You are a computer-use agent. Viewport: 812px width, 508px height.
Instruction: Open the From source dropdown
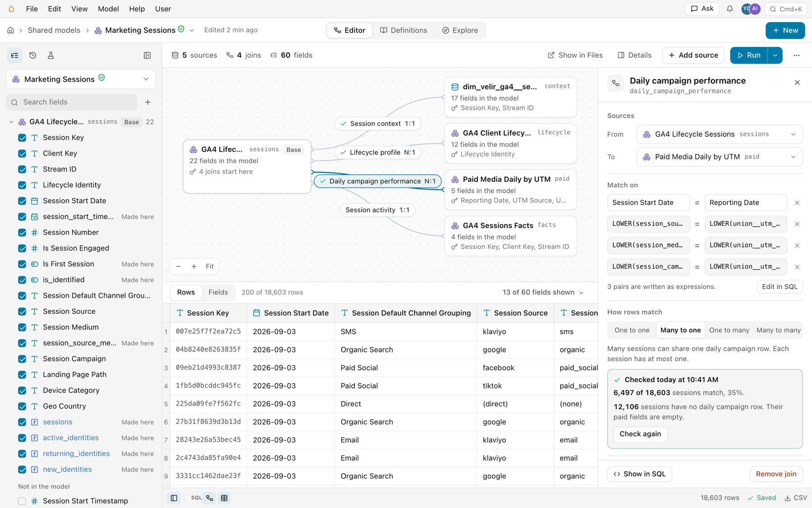[719, 134]
